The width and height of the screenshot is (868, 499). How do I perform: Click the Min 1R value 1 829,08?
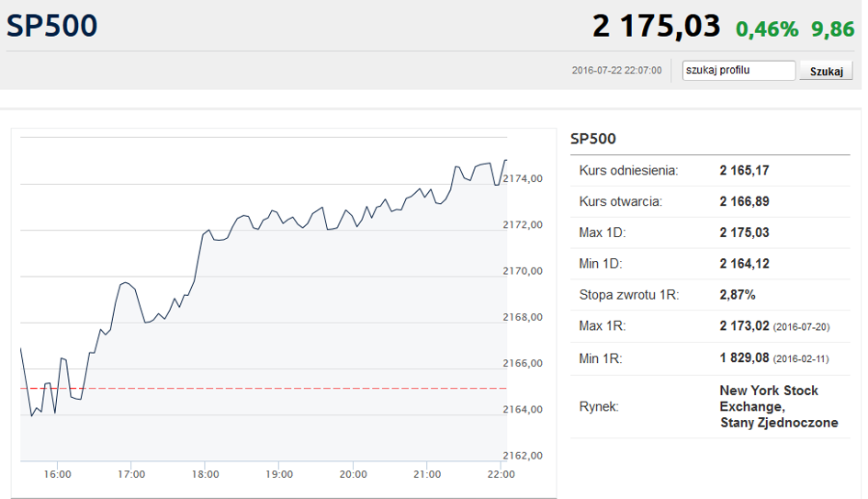coord(744,357)
